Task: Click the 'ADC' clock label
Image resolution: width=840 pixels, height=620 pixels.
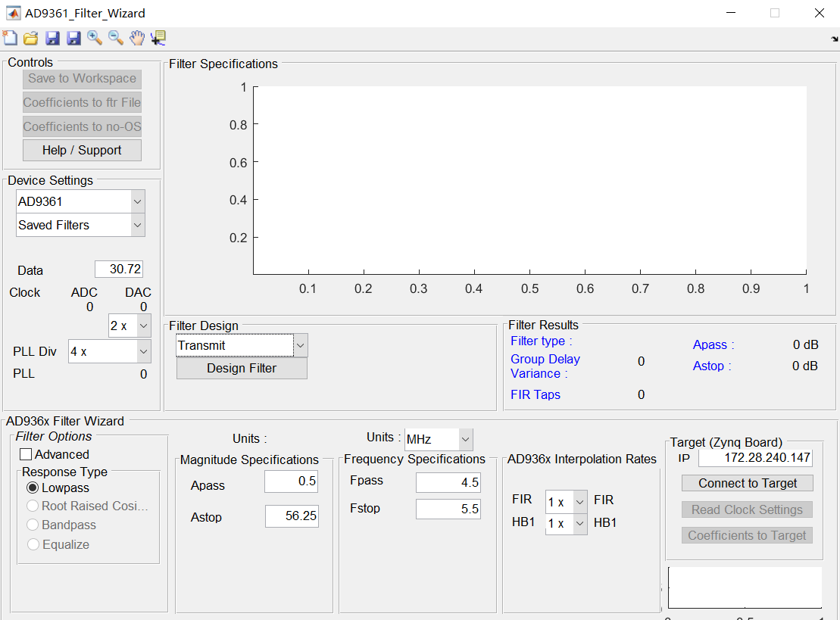Action: tap(84, 292)
